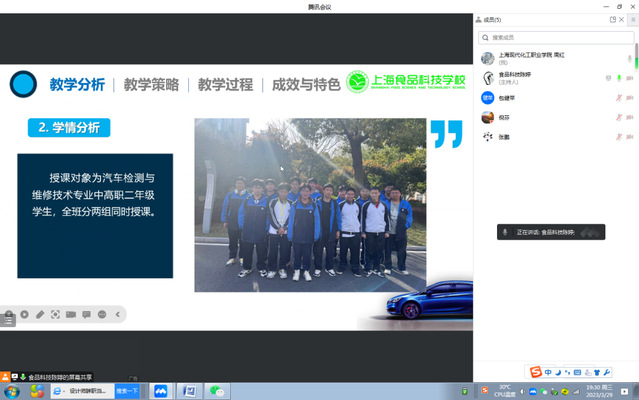Image resolution: width=639 pixels, height=400 pixels.
Task: Select the pen annotation tool
Action: pyautogui.click(x=40, y=314)
